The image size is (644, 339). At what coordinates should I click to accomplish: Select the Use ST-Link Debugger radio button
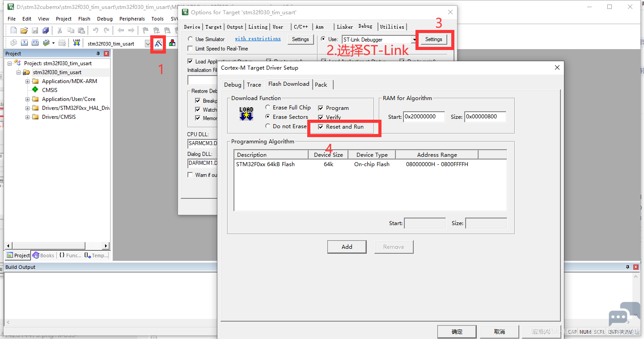tap(323, 39)
